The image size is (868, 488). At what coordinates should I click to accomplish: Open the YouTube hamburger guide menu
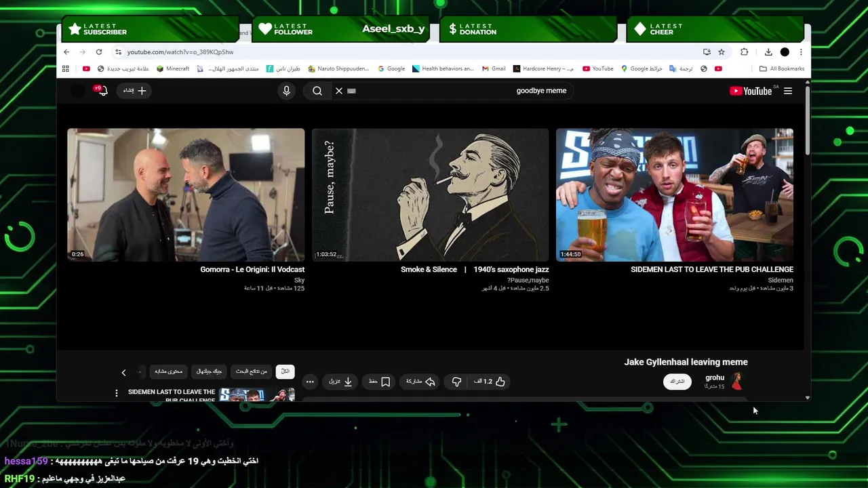click(x=788, y=91)
